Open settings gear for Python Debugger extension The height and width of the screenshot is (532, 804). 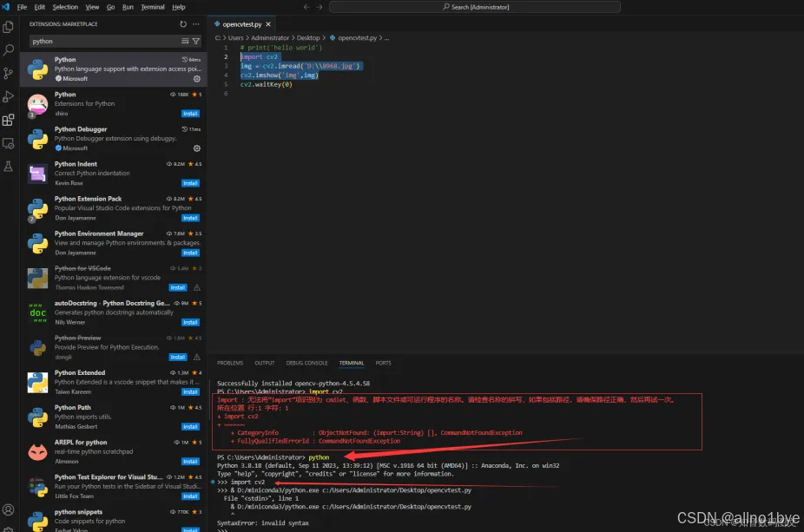[196, 148]
